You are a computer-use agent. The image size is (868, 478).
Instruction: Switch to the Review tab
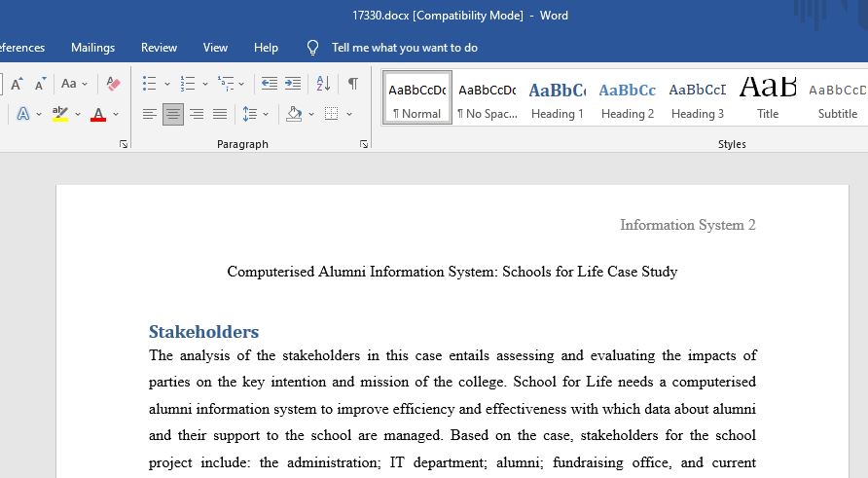click(x=159, y=48)
